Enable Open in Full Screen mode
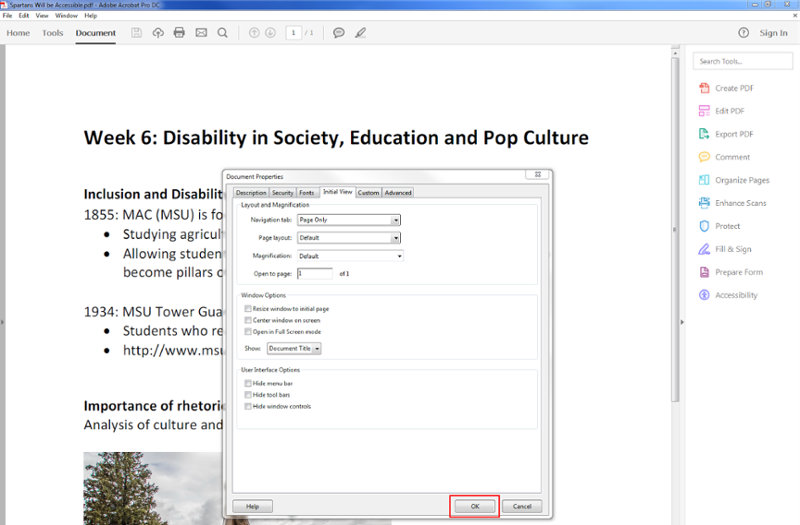Screen dimensions: 800x525 248,332
